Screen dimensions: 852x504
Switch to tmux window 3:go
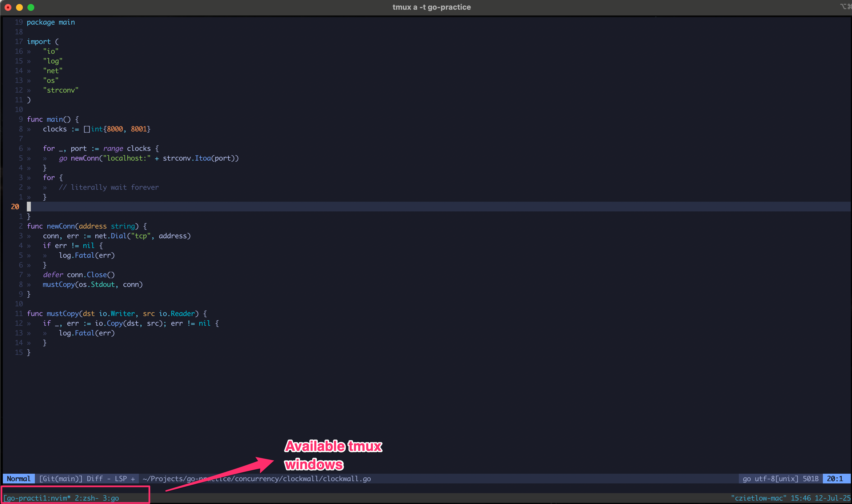[x=111, y=498]
